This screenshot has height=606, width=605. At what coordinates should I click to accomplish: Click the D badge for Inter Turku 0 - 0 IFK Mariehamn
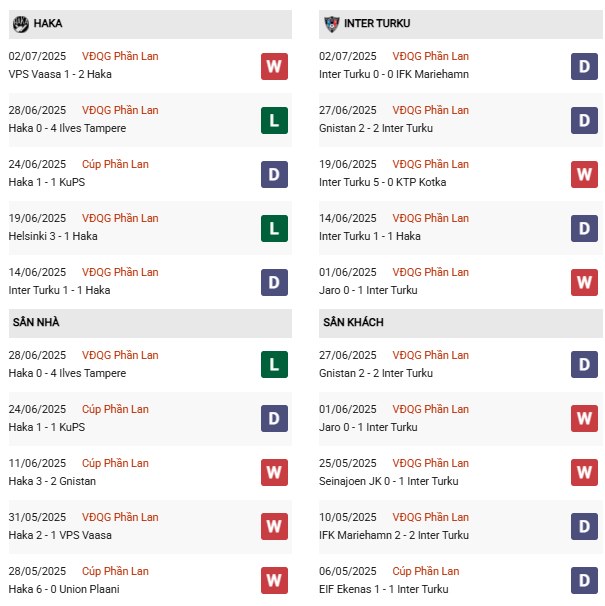[x=585, y=66]
